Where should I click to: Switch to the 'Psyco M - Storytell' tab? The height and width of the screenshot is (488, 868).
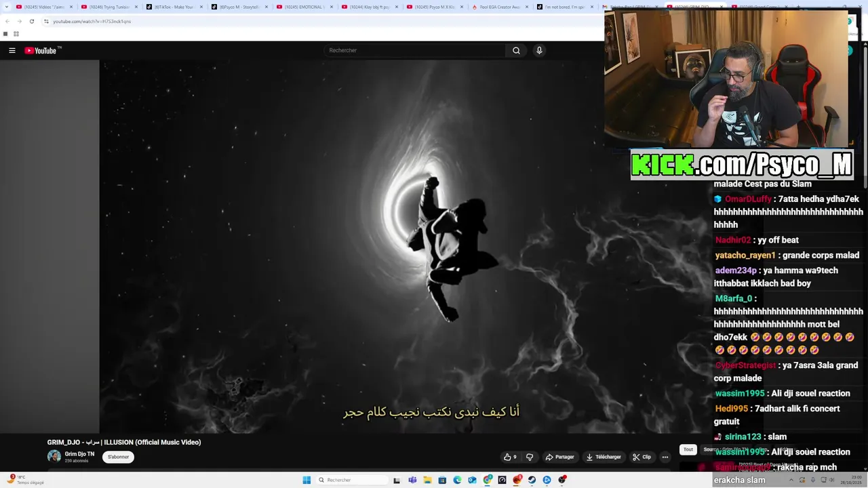coord(239,7)
